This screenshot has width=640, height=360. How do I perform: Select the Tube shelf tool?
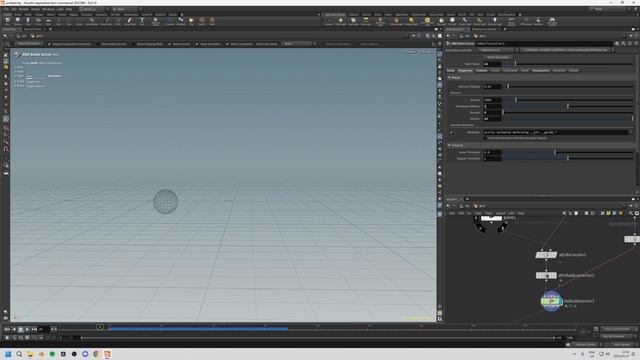[28, 21]
